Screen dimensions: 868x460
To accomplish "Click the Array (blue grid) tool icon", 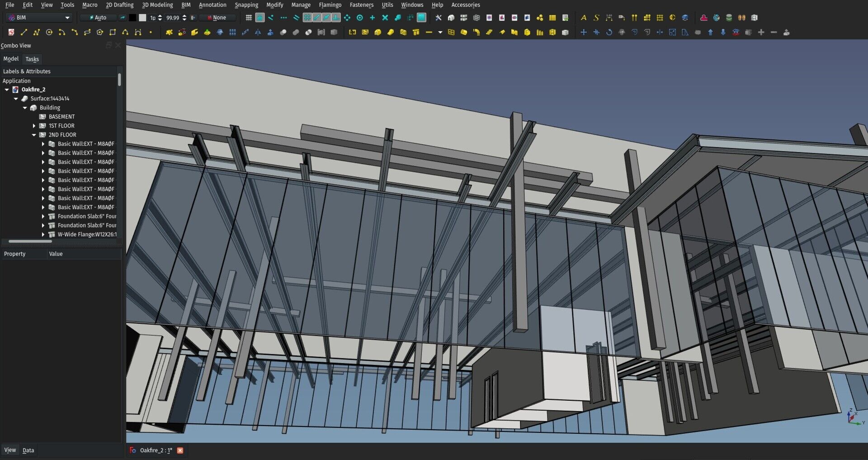I will point(232,32).
